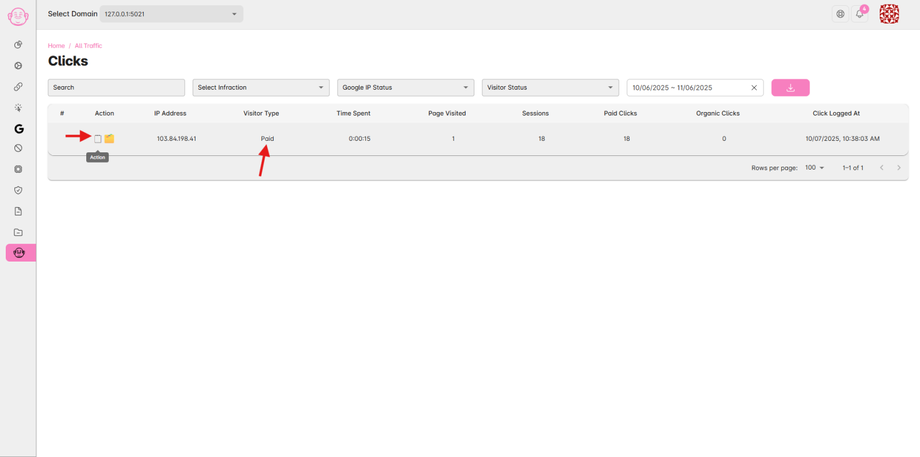Click the Click Logged At column header

coord(836,113)
